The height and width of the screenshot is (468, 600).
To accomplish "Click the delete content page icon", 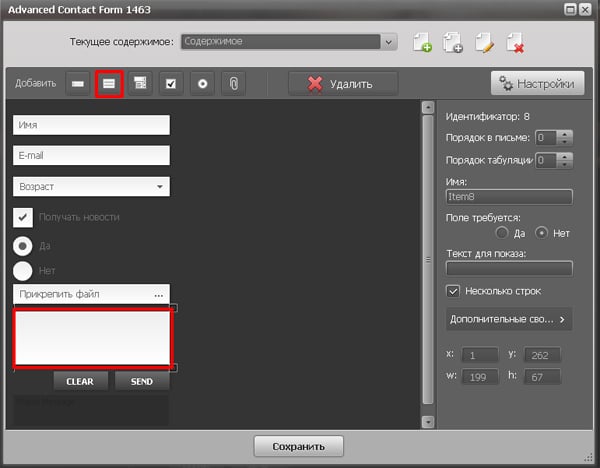I will point(516,42).
